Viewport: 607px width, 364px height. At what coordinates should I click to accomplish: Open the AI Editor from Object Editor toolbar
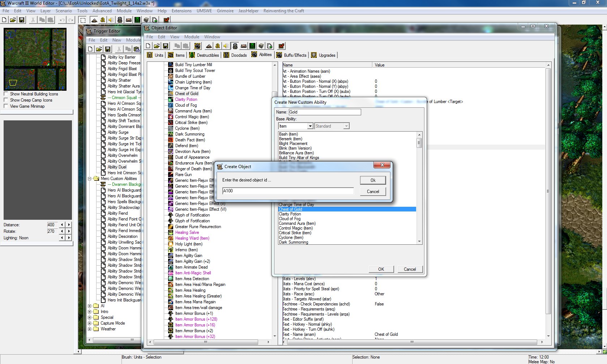[x=252, y=46]
